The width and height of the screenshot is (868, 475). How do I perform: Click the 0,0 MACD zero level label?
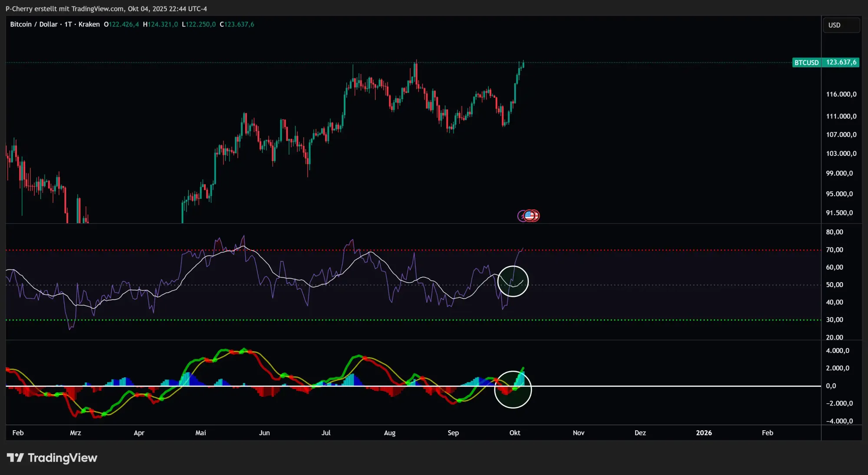click(x=831, y=386)
